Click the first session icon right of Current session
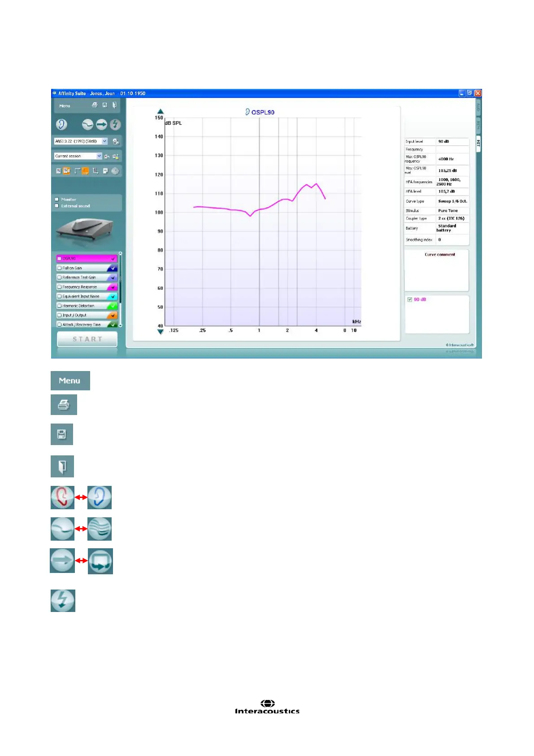 107,156
